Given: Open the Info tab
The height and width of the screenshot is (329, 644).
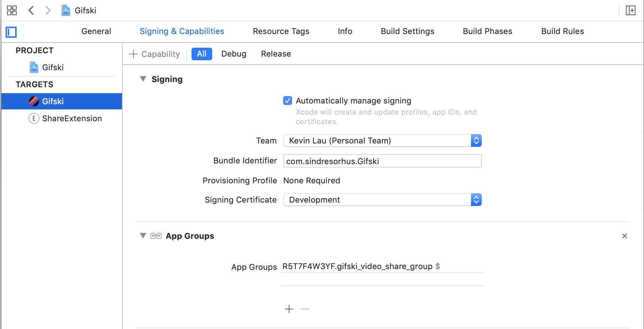Looking at the screenshot, I should [x=345, y=31].
